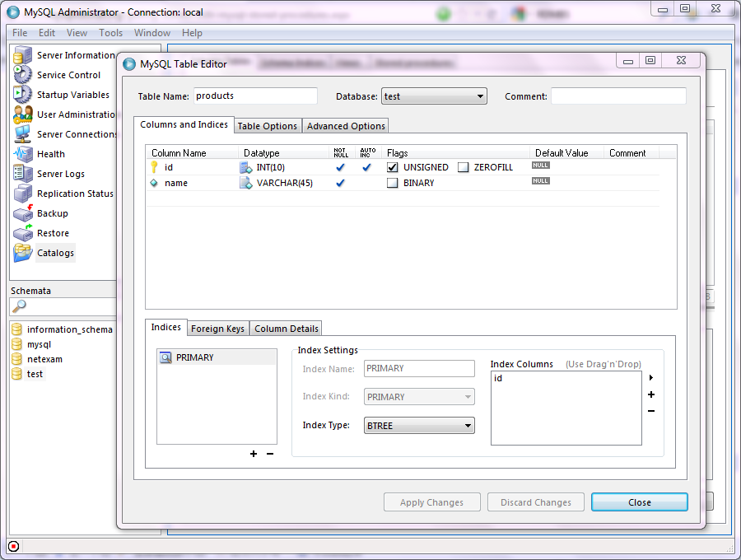Click arrow icon beside Index Columns list

click(651, 377)
